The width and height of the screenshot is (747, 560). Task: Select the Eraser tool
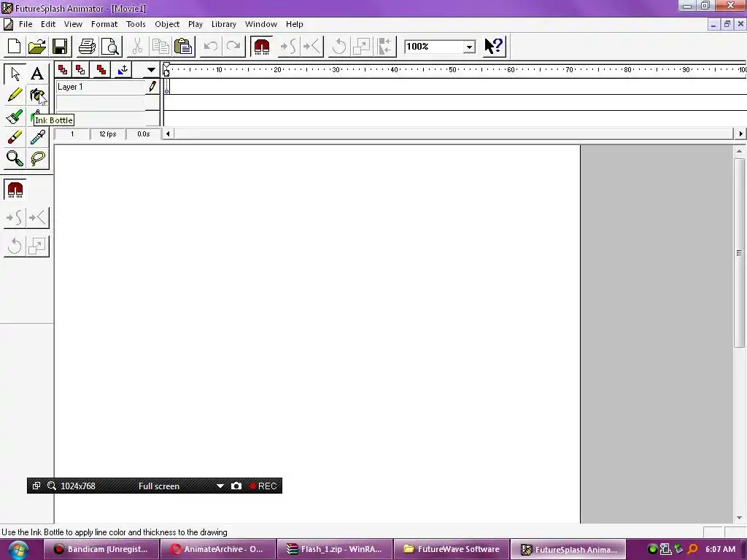click(x=15, y=138)
